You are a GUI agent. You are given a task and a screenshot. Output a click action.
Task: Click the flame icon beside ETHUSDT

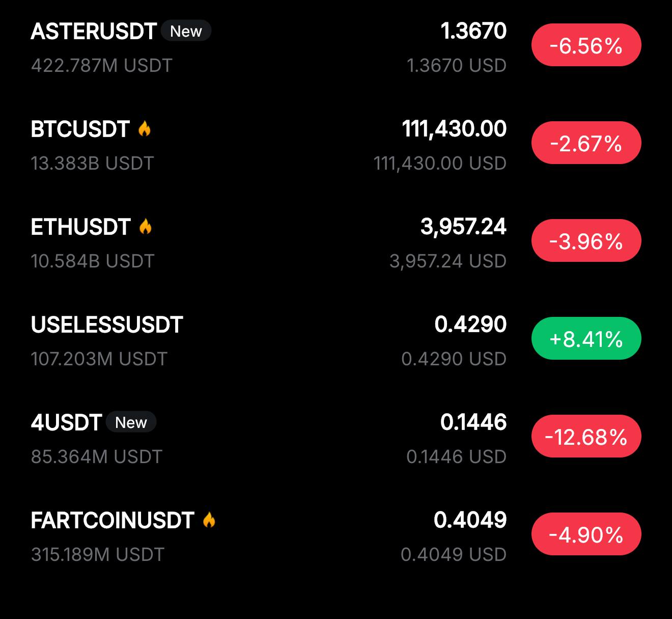146,227
